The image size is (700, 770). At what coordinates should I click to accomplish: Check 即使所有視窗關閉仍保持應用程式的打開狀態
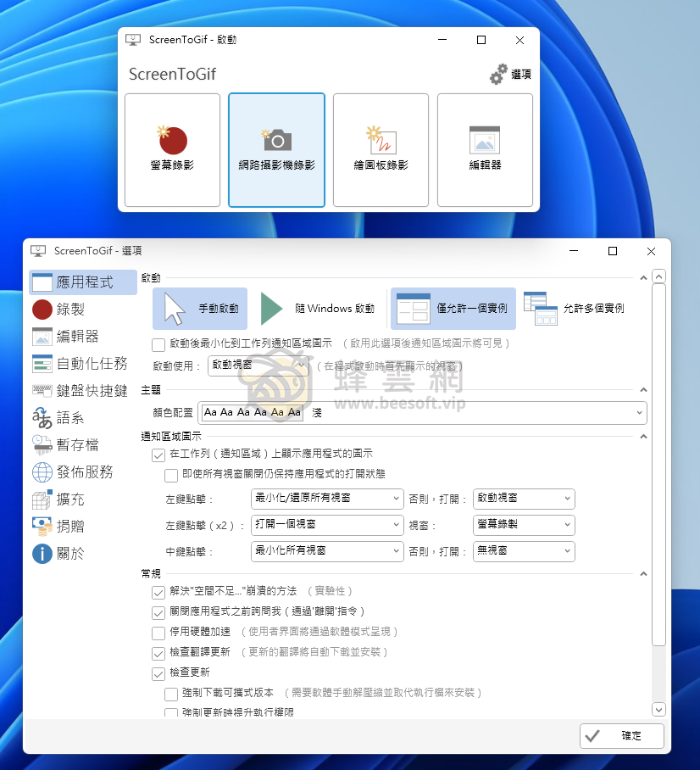point(171,476)
